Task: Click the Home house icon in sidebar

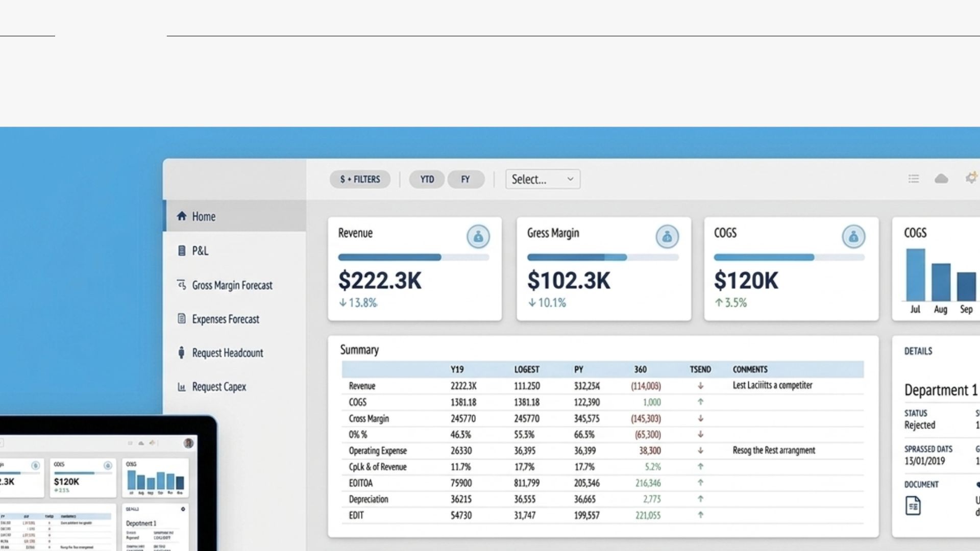Action: [x=181, y=216]
